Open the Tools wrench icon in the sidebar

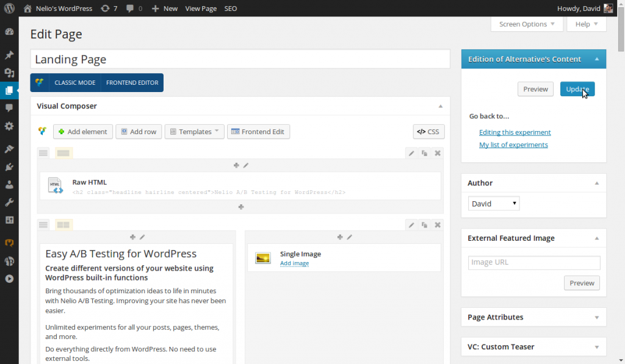[x=9, y=203]
